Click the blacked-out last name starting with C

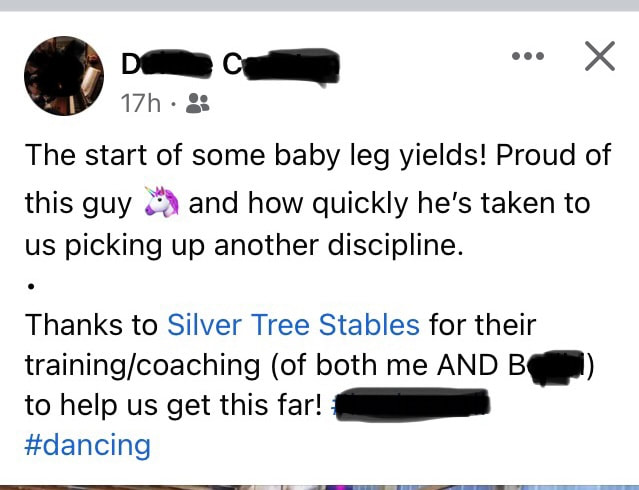(281, 66)
